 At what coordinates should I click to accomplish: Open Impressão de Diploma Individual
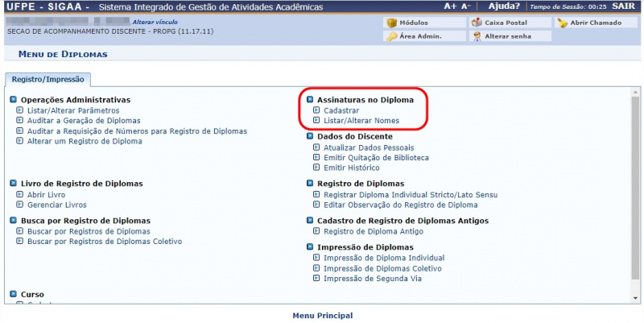click(384, 258)
